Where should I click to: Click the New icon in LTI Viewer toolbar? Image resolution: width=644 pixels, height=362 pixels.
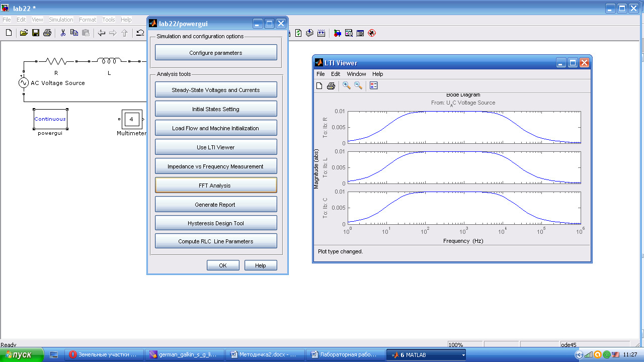(319, 85)
